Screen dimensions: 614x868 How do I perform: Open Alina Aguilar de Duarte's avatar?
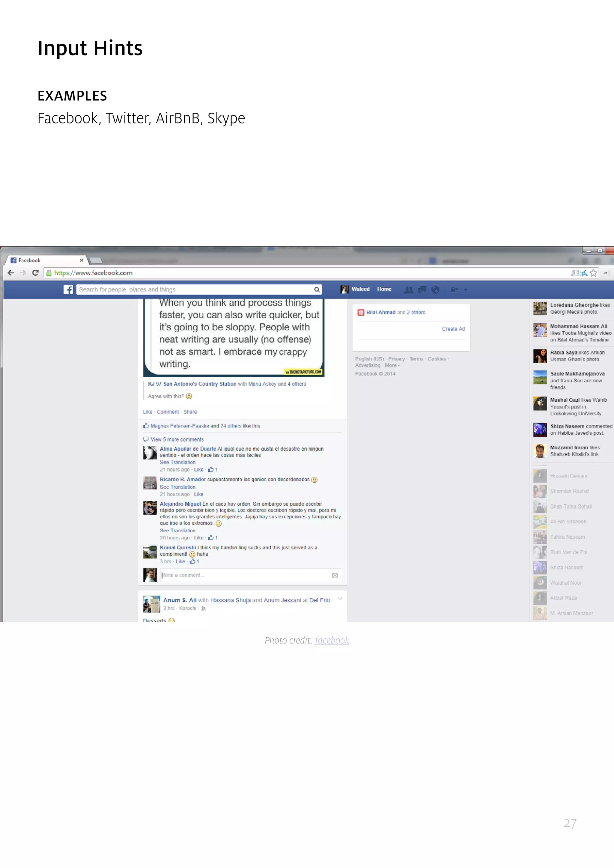tap(150, 453)
